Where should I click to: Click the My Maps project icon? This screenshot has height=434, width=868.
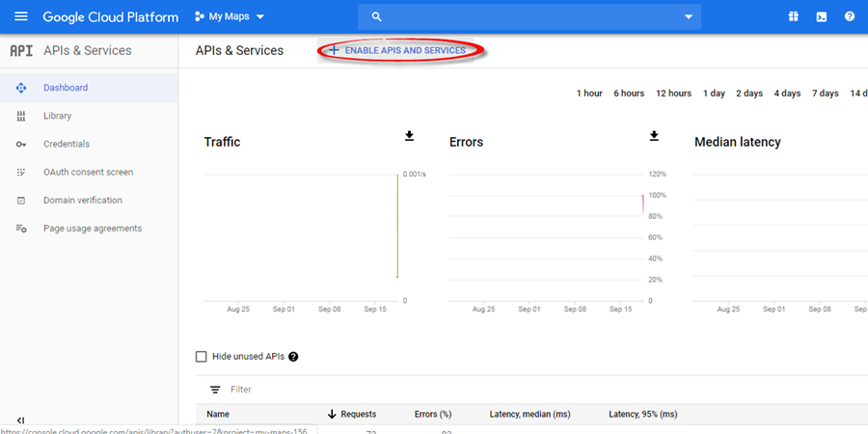click(200, 16)
